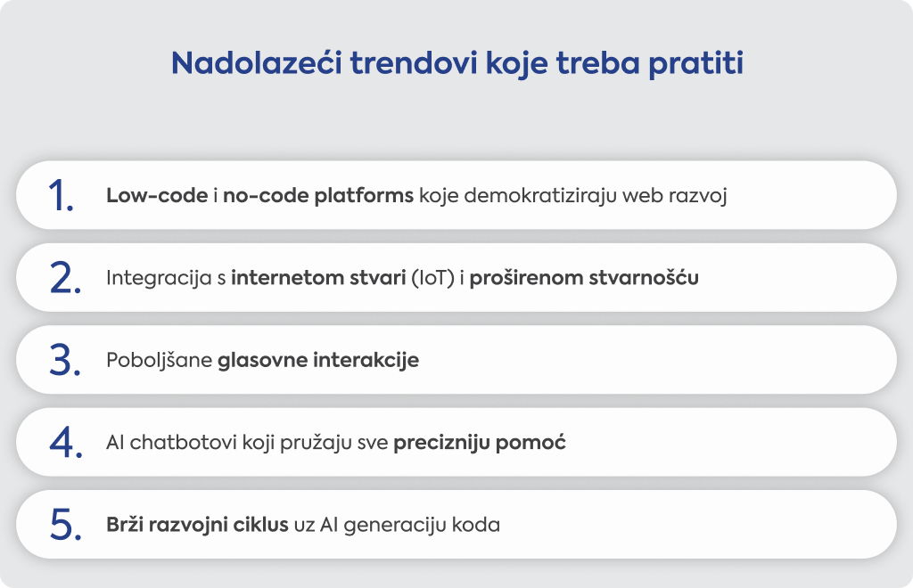Screen dimensions: 913x588
Task: Select the large number 4 marker
Action: tap(65, 443)
